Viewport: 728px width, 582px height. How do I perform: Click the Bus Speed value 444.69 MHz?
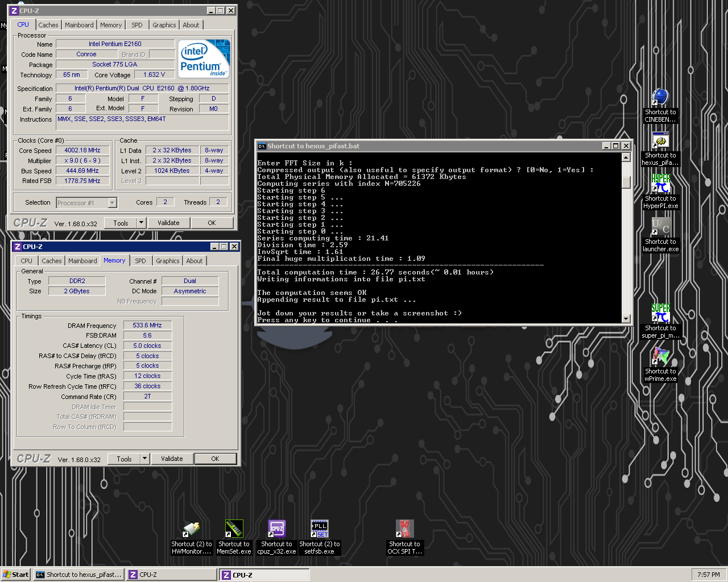pos(82,171)
